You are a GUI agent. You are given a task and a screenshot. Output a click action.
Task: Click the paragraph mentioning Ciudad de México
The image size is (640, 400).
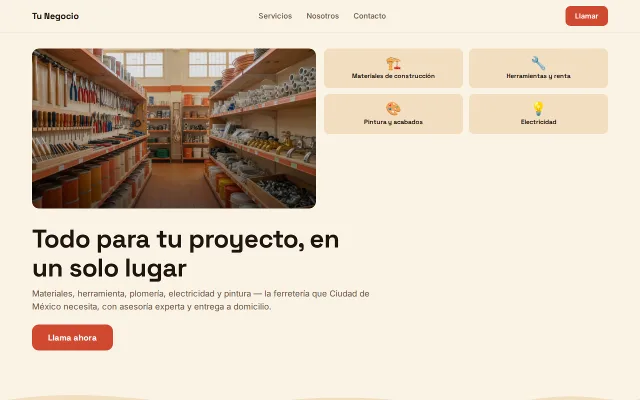201,300
